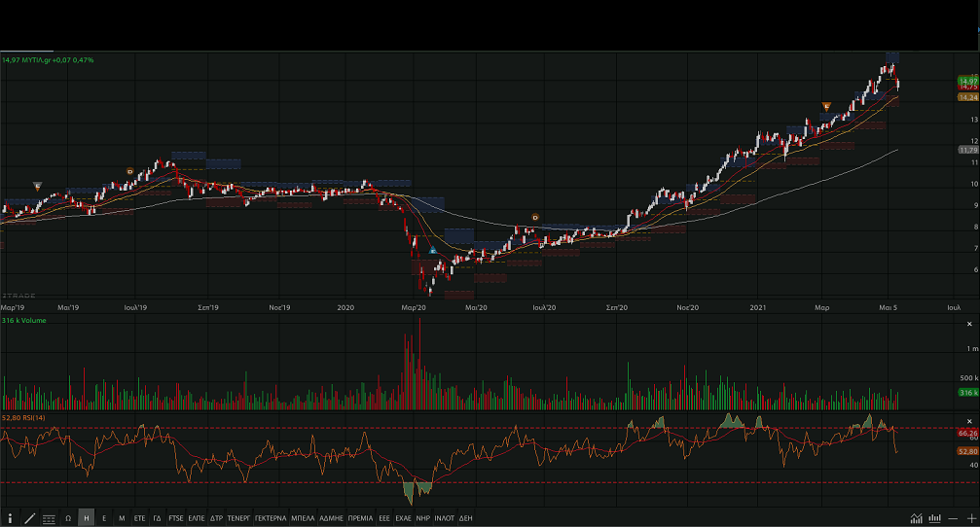The width and height of the screenshot is (980, 527).
Task: Click the info icon in bottom toolbar
Action: (11, 518)
